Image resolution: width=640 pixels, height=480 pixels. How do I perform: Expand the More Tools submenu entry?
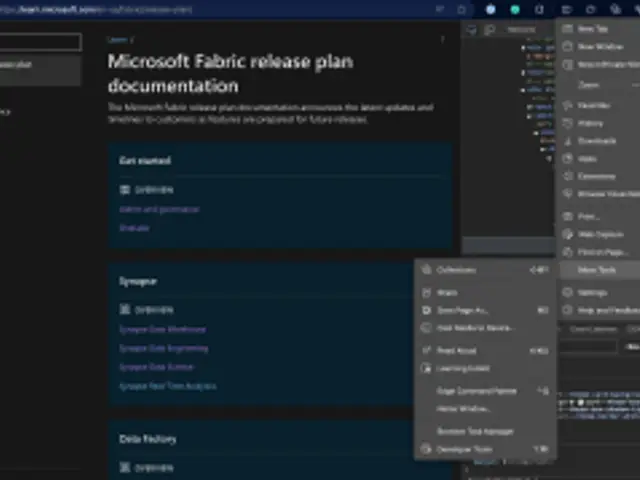click(x=600, y=270)
